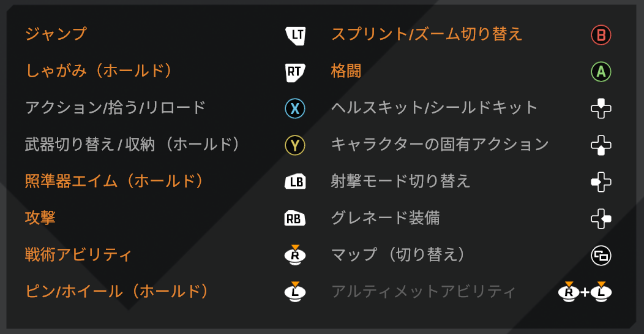Click the R+L sticks combo icon
This screenshot has height=334, width=644.
click(585, 291)
